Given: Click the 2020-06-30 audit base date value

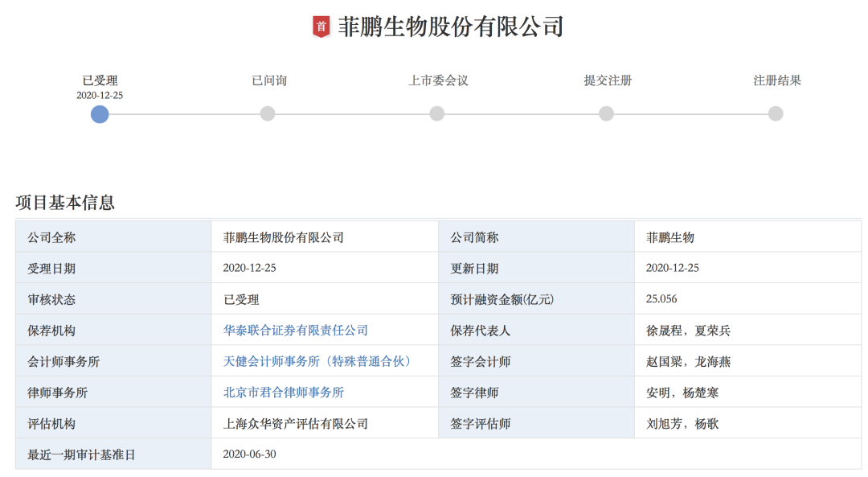Looking at the screenshot, I should pyautogui.click(x=250, y=454).
